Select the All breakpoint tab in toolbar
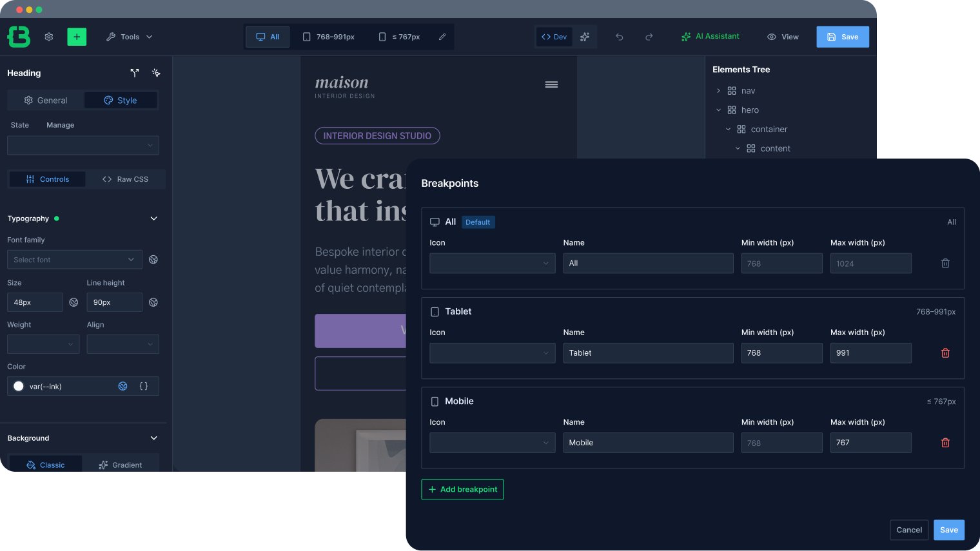The height and width of the screenshot is (551, 980). click(268, 37)
